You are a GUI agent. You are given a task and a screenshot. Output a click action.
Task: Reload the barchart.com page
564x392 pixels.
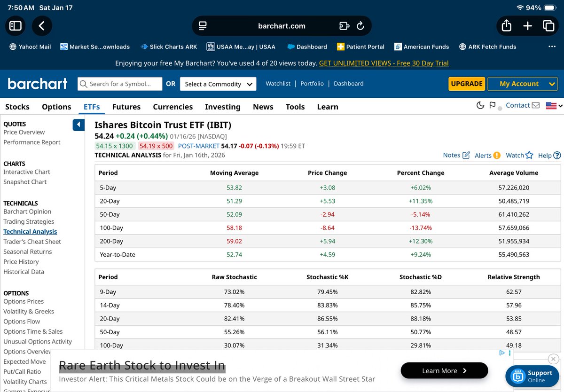pyautogui.click(x=360, y=26)
